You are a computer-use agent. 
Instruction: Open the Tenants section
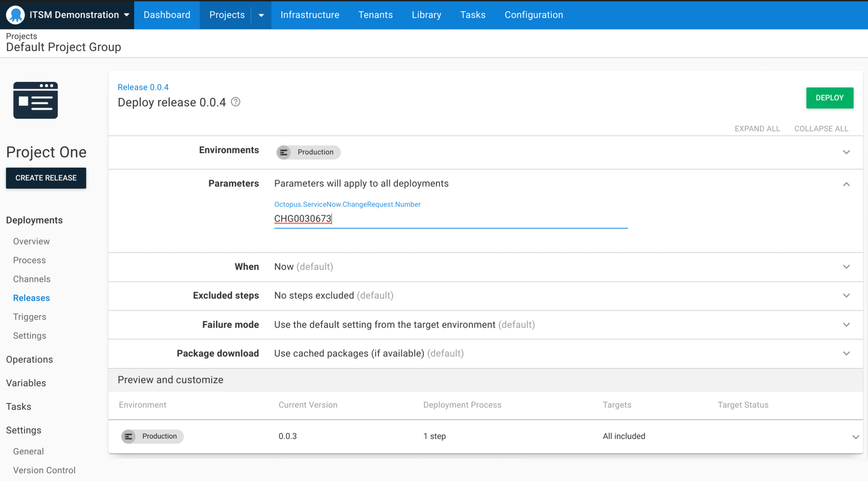376,15
